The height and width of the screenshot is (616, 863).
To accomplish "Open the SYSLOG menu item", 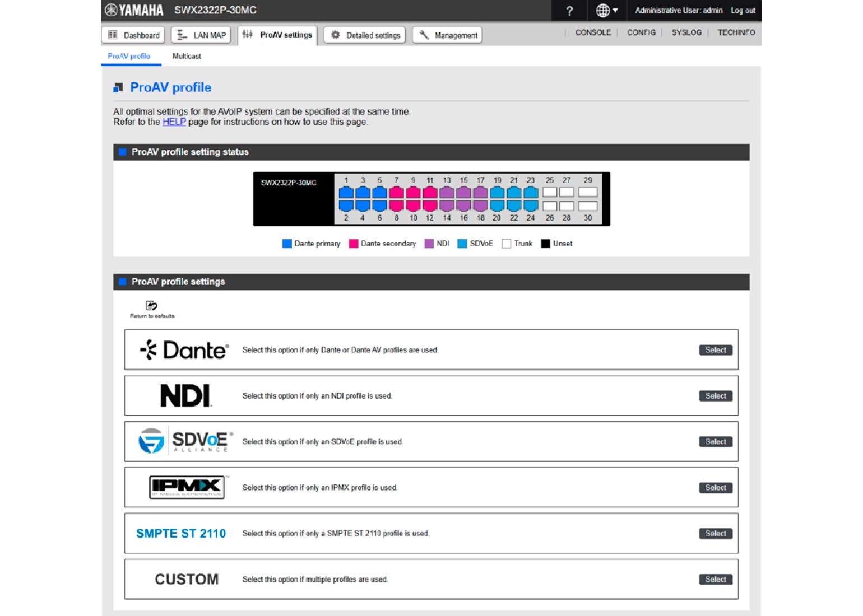I will (x=686, y=32).
